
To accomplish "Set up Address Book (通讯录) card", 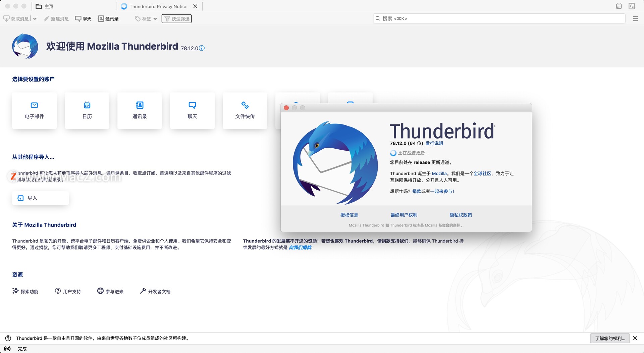I will point(140,110).
